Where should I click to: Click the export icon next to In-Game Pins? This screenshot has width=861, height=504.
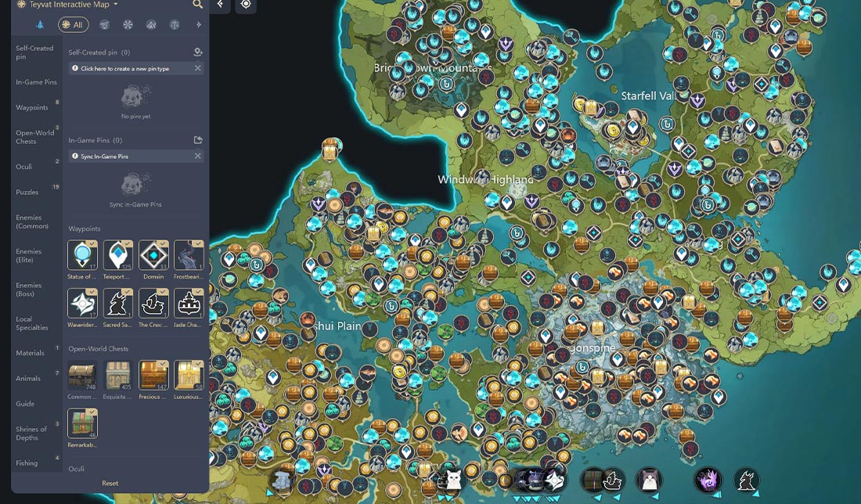pos(198,139)
